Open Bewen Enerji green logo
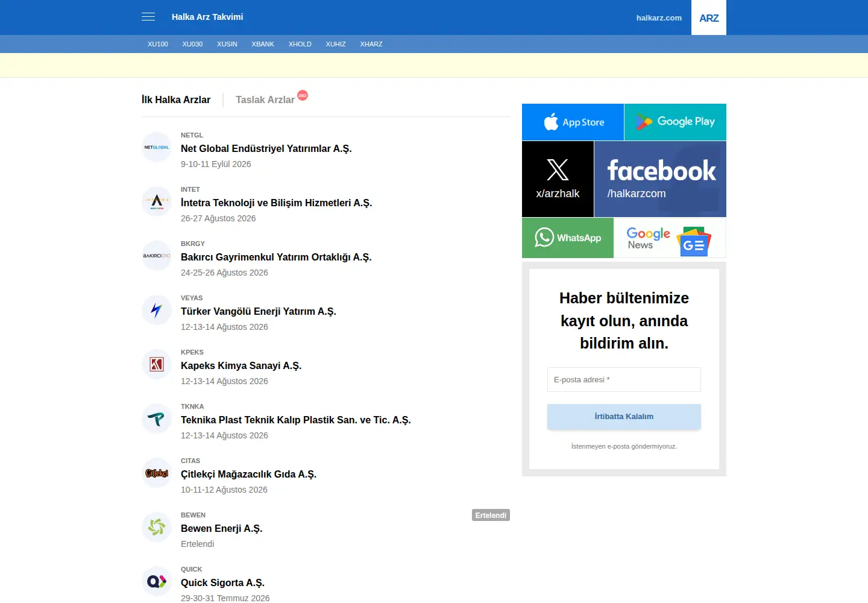The height and width of the screenshot is (603, 868). click(157, 527)
